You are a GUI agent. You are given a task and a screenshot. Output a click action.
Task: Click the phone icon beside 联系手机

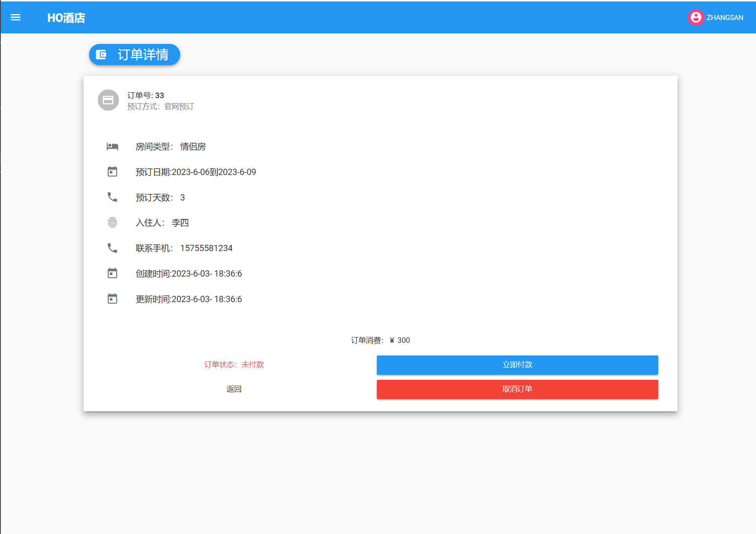tap(112, 248)
